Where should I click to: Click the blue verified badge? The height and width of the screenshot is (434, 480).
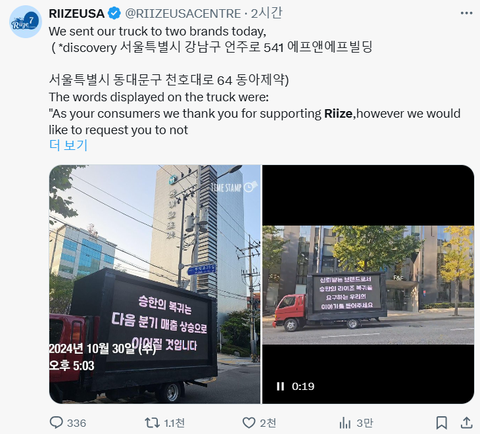coord(114,13)
